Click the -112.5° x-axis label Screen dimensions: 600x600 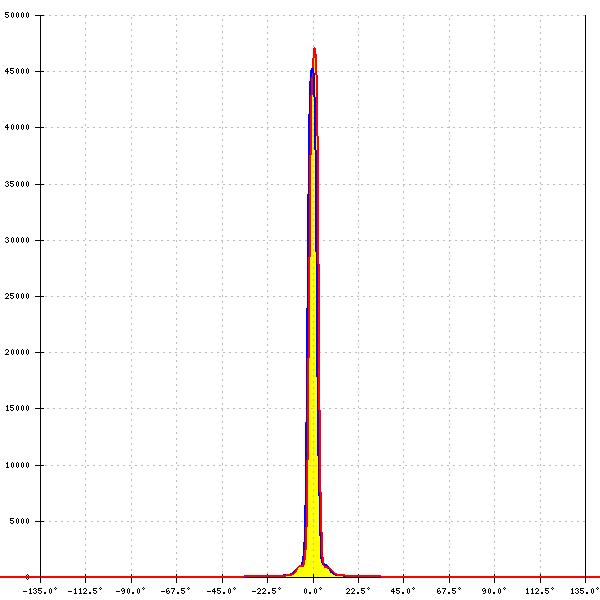pos(85,591)
